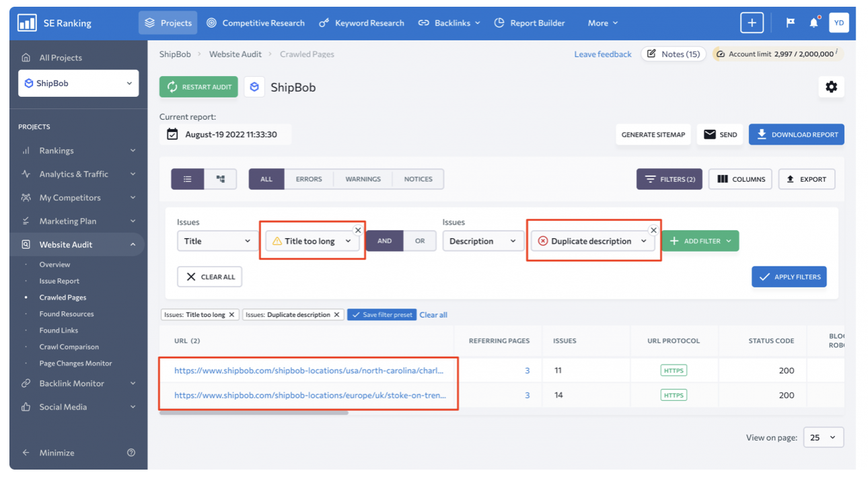The image size is (868, 477).
Task: Click the help question mark icon
Action: click(131, 453)
